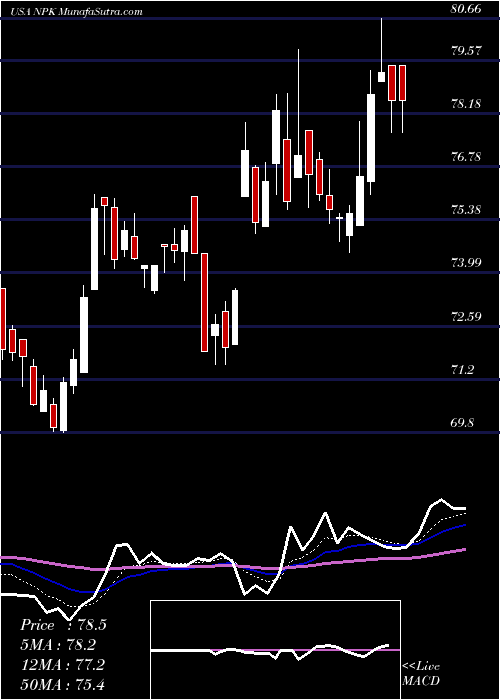Click the 78.18 price axis label
This screenshot has width=500, height=700.
(466, 104)
